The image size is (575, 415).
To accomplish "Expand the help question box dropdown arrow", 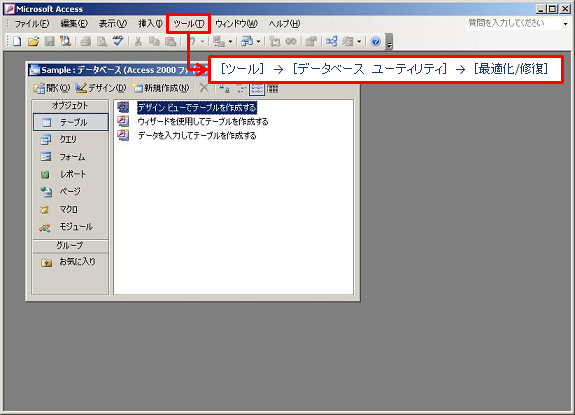I will [565, 24].
